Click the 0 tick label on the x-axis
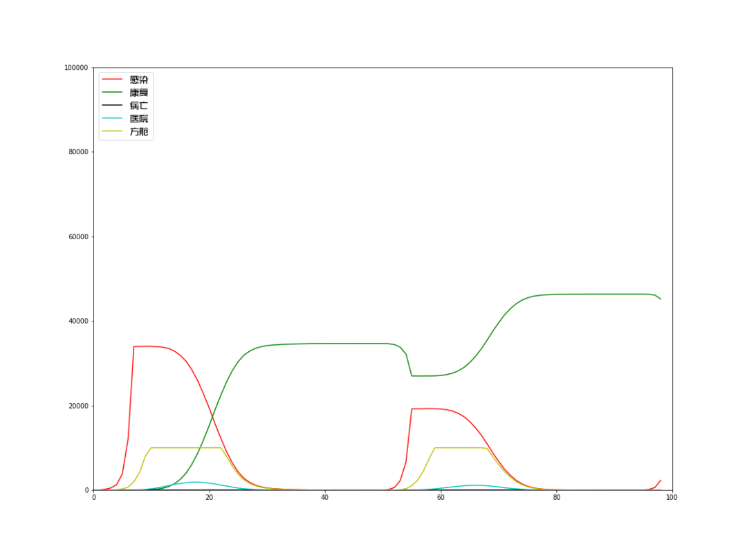This screenshot has height=560, width=747. [x=94, y=498]
